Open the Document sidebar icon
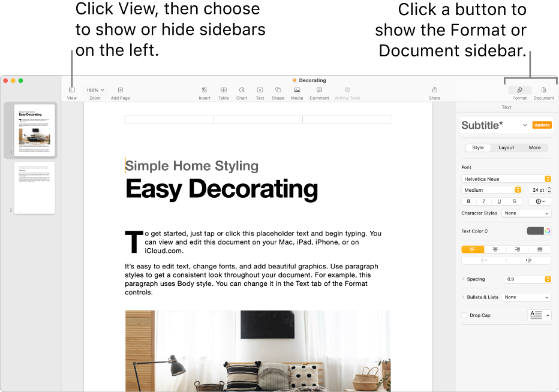Viewport: 559px width, 392px height. coord(543,91)
